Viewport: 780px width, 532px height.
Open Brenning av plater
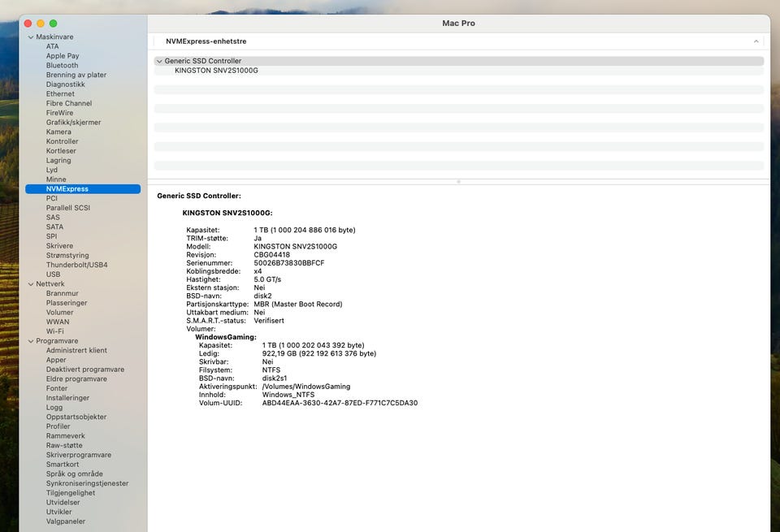tap(76, 75)
